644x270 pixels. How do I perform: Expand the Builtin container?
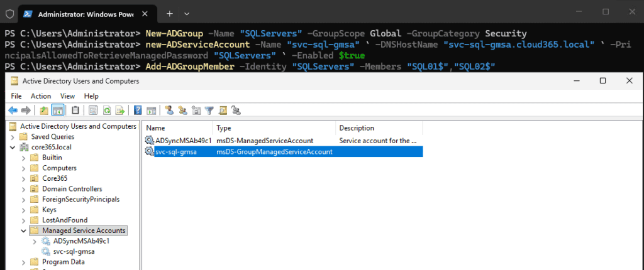[23, 158]
